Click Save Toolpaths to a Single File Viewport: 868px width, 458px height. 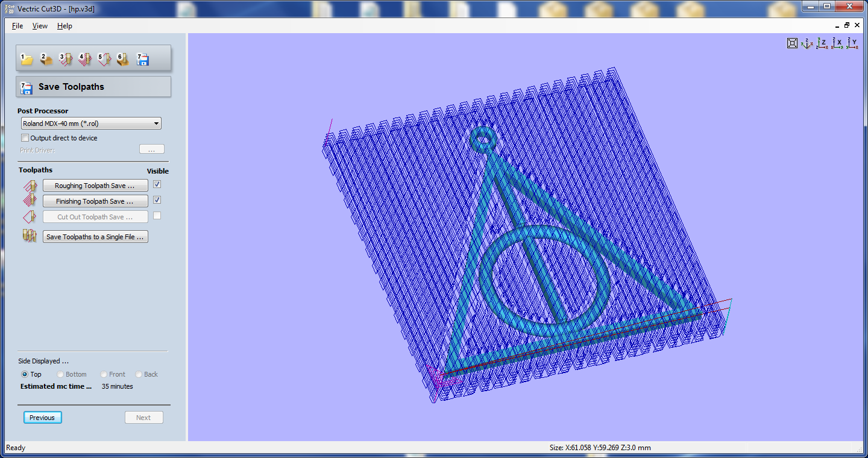[95, 237]
